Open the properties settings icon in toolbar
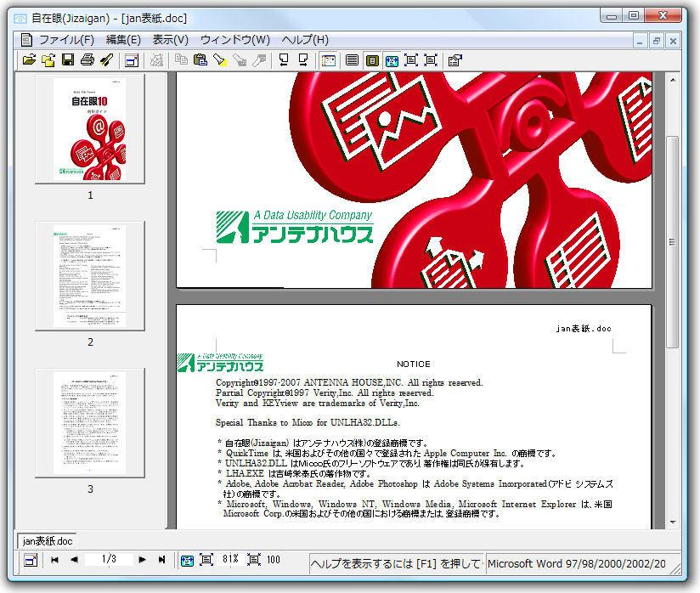The height and width of the screenshot is (593, 700). point(454,59)
